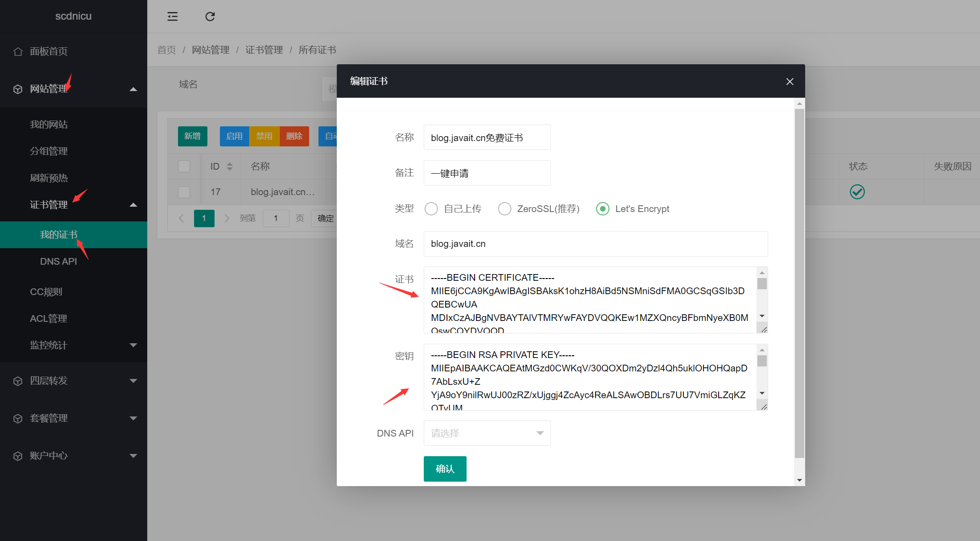Viewport: 980px width, 541px height.
Task: Check the select-all checkbox in table header
Action: click(x=184, y=166)
